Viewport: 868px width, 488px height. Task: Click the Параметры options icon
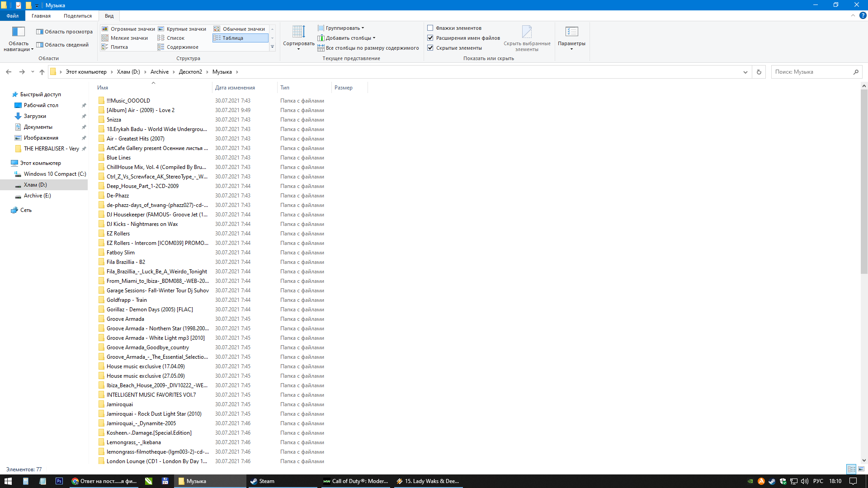click(571, 32)
